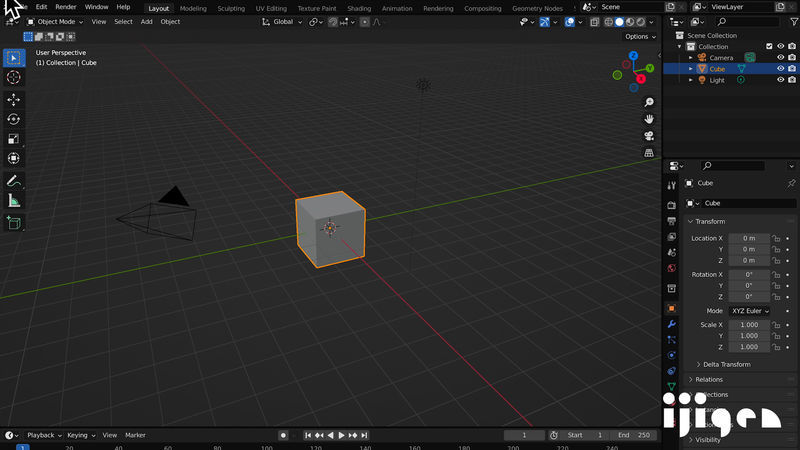Open the Scene properties tab

[x=671, y=253]
